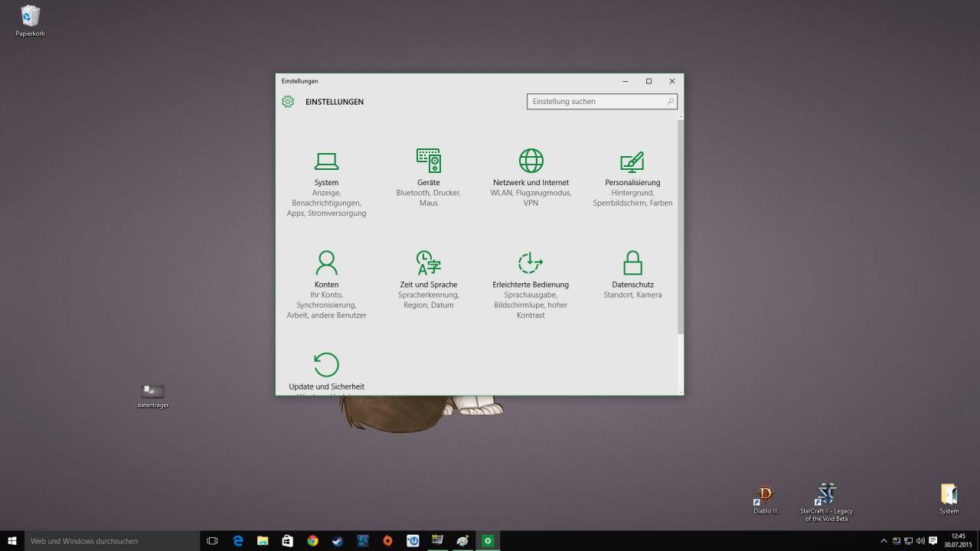Open Datenschutz privacy settings
980x551 pixels.
[632, 275]
